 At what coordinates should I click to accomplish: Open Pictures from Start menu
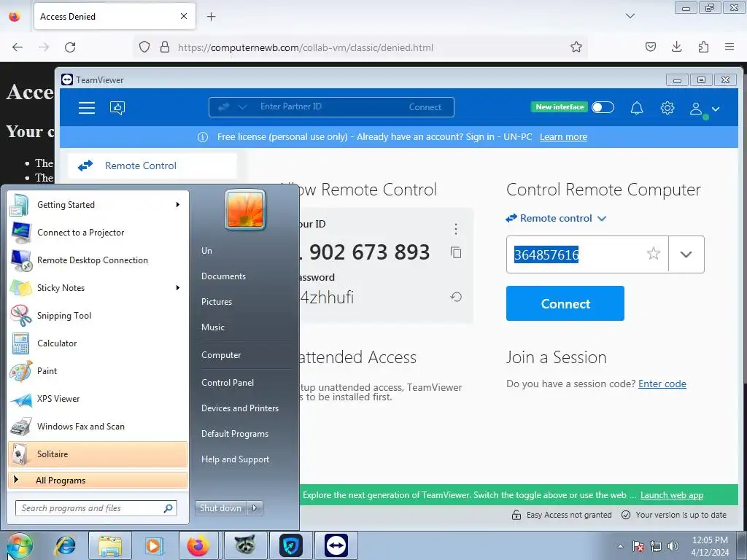[217, 302]
